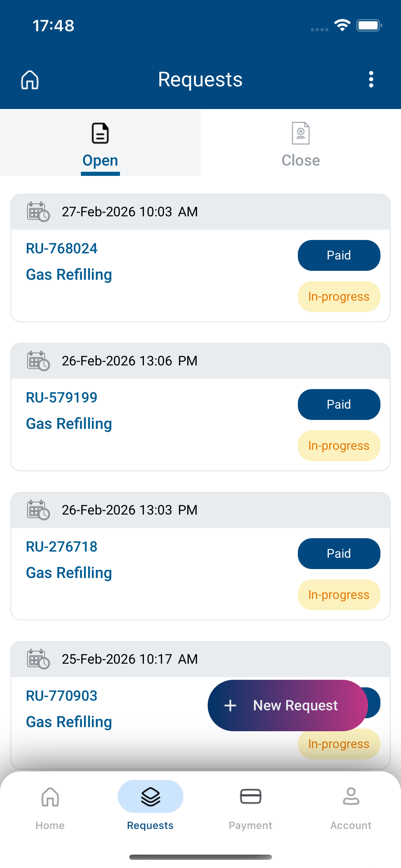Screen dimensions: 401x868
Task: Open request RU-770903
Action: (62, 696)
